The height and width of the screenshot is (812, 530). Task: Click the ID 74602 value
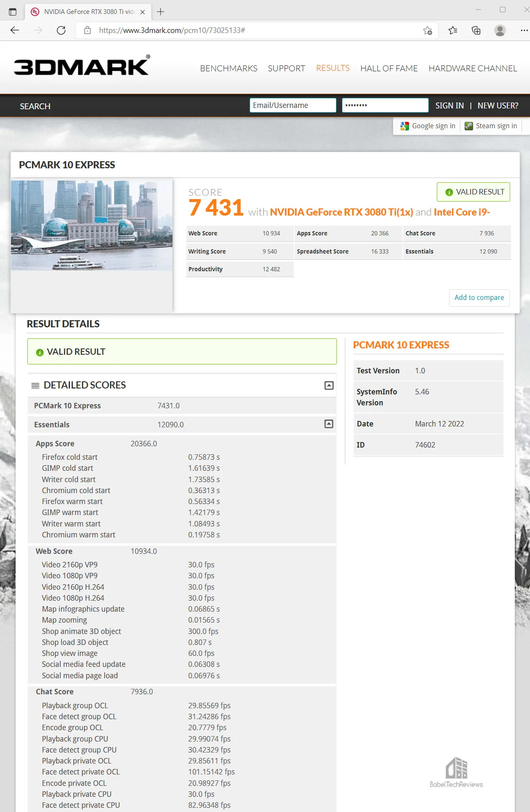[425, 445]
